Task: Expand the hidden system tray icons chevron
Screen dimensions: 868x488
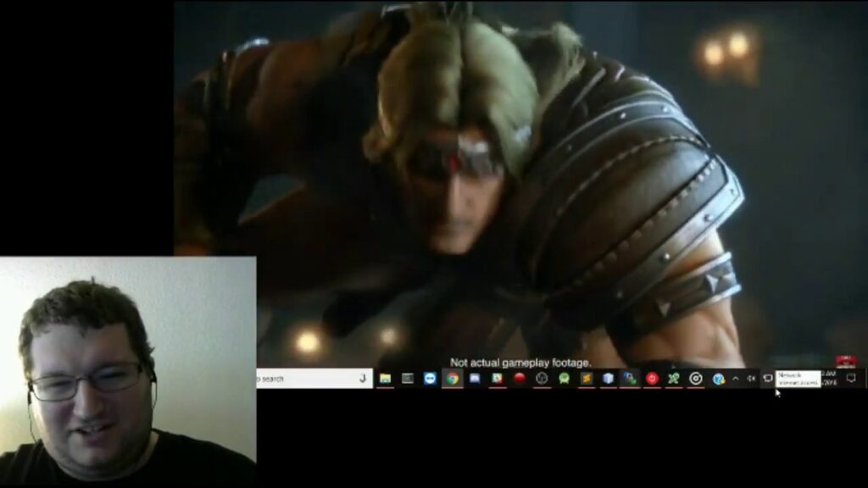Action: tap(736, 379)
